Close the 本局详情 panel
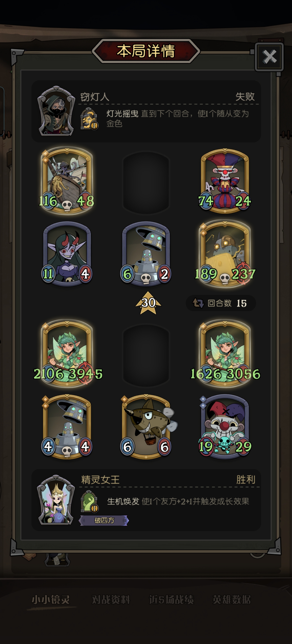This screenshot has width=292, height=644. tap(269, 57)
